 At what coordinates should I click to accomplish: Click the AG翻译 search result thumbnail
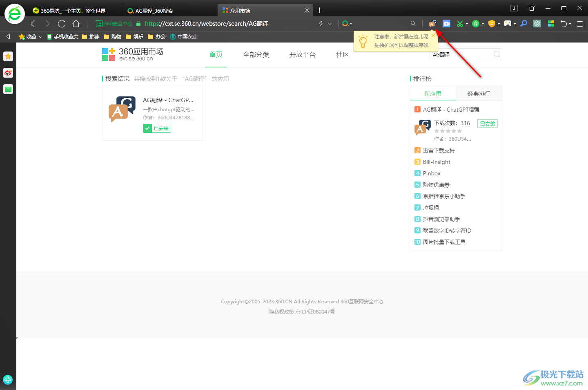pyautogui.click(x=122, y=109)
